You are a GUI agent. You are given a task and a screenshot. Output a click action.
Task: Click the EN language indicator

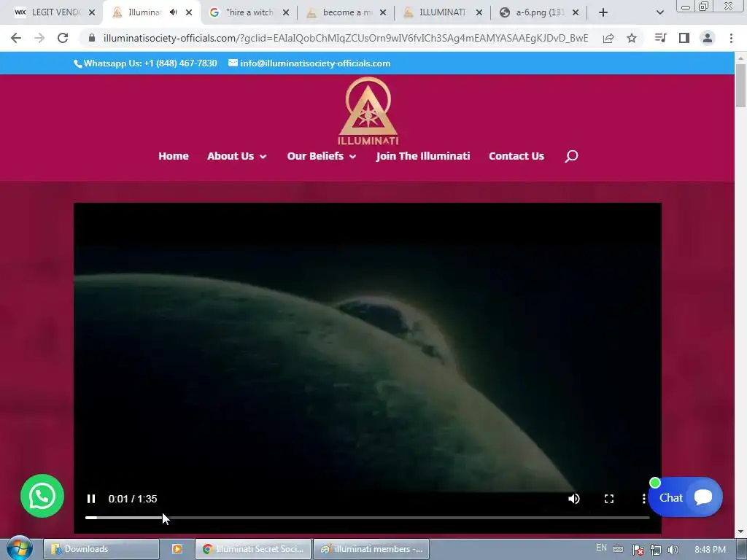click(x=601, y=548)
